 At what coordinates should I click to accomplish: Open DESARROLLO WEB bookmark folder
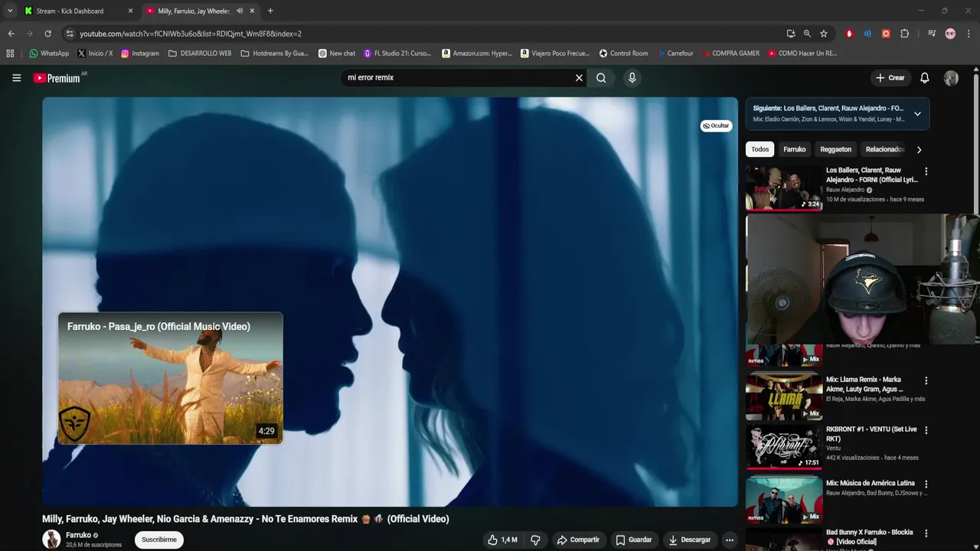(x=200, y=54)
